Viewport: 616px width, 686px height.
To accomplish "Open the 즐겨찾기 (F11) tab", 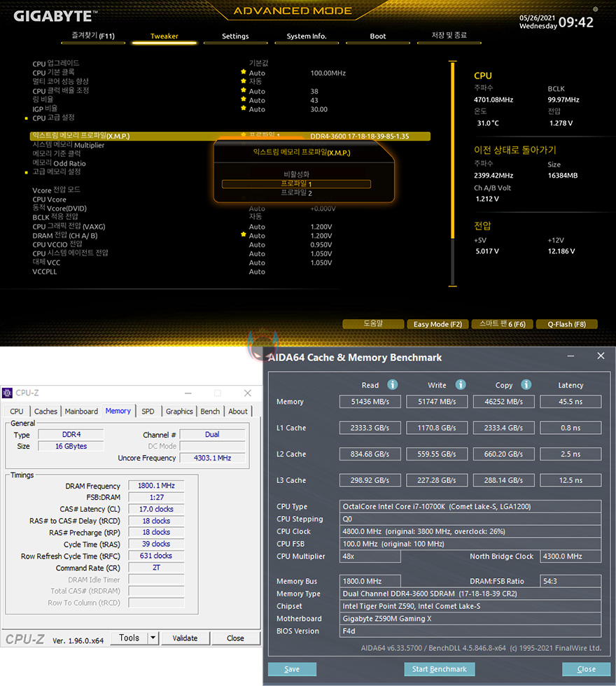I will [x=93, y=36].
